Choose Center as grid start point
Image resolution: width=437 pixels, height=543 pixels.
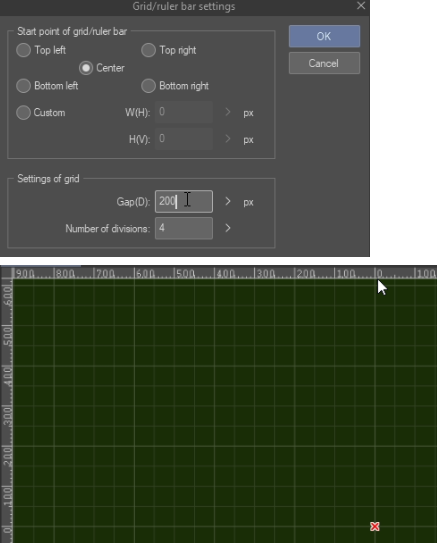(x=86, y=68)
